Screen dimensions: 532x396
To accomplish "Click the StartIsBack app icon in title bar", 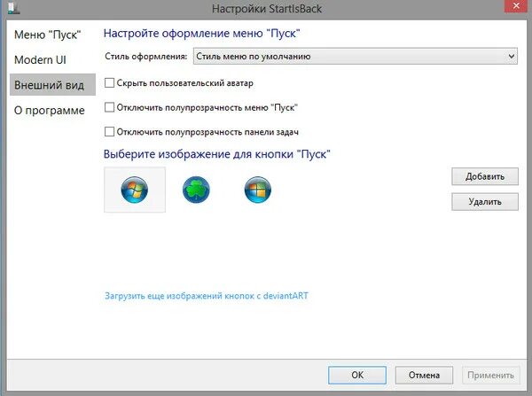I will [13, 7].
